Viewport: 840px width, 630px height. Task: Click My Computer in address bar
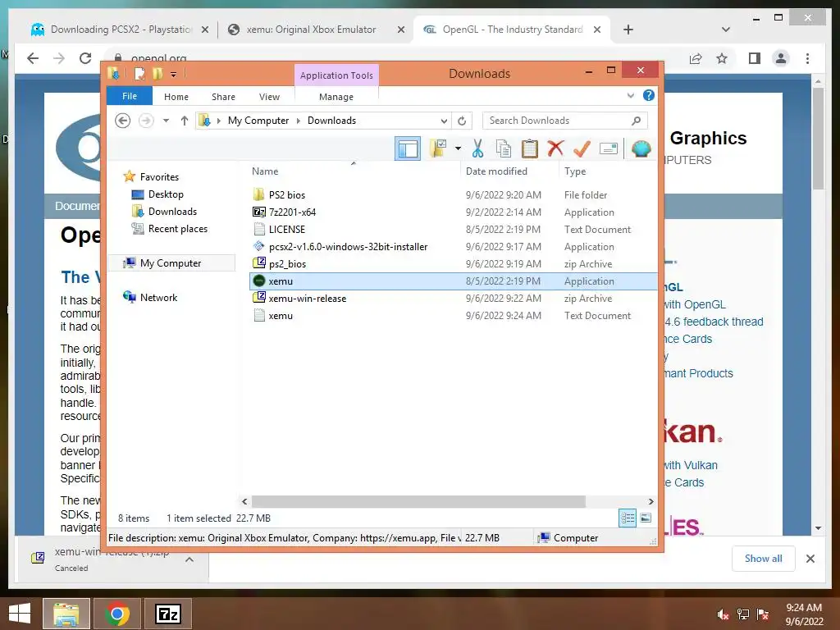coord(258,121)
